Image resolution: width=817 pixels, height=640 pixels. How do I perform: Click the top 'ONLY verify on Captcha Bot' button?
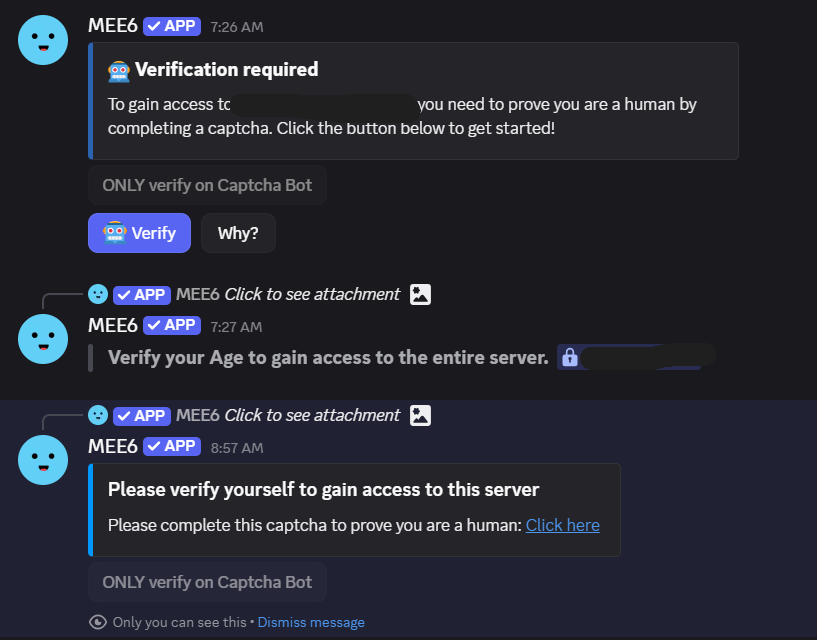(x=207, y=185)
